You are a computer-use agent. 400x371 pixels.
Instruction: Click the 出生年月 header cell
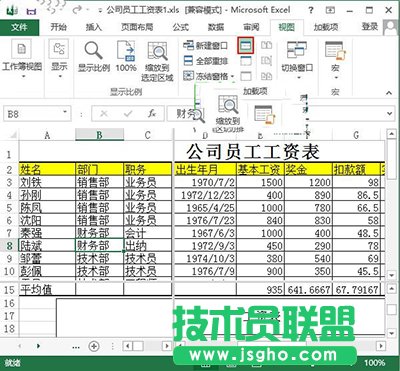(x=205, y=170)
